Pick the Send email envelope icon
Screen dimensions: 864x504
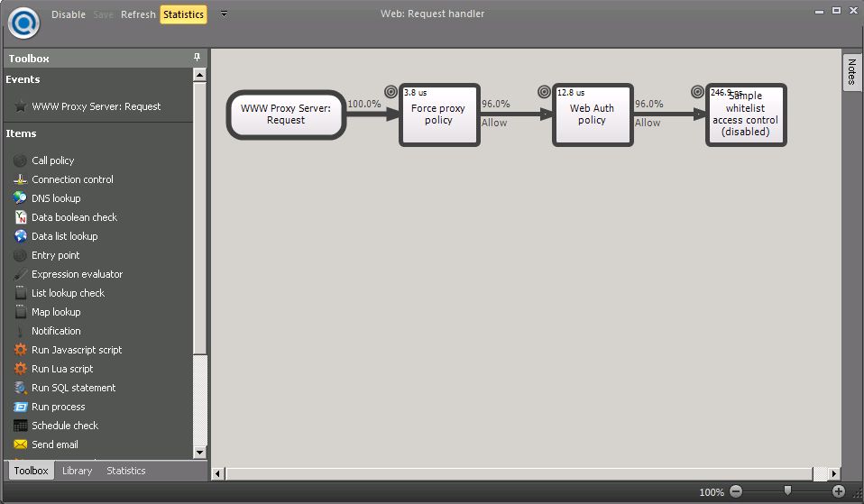click(x=21, y=444)
